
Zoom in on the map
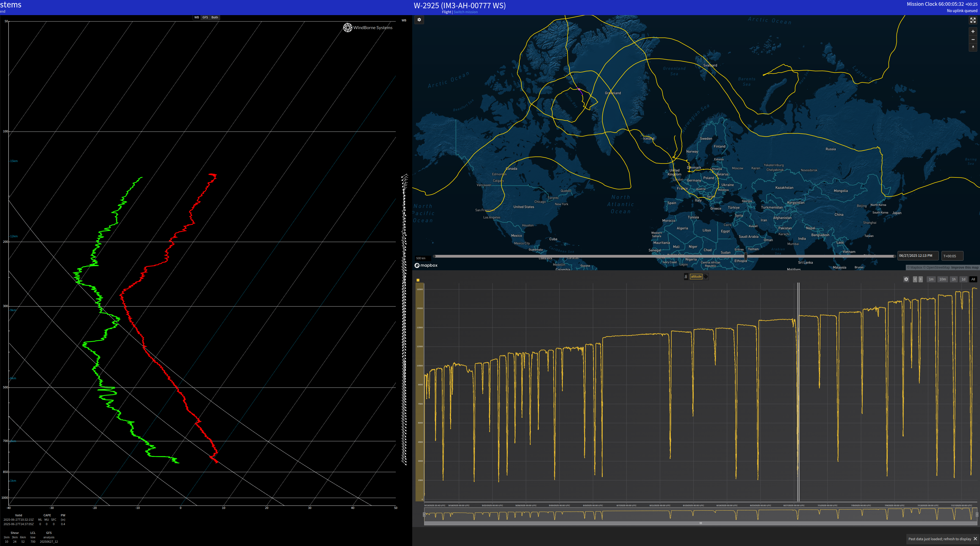tap(973, 32)
